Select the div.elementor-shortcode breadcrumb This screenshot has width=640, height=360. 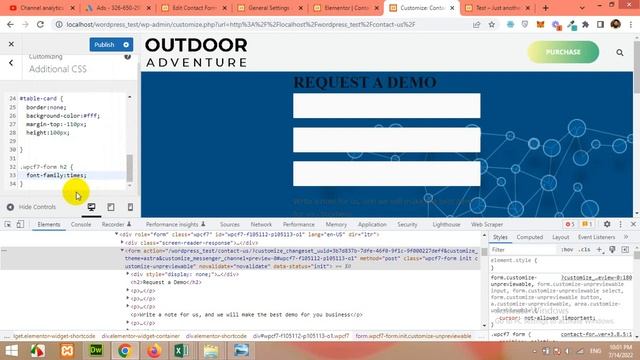point(216,336)
